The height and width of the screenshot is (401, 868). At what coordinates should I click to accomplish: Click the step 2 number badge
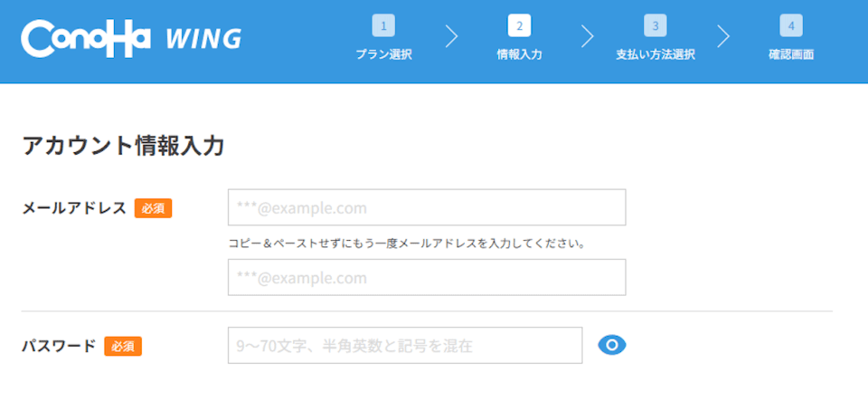[x=519, y=25]
